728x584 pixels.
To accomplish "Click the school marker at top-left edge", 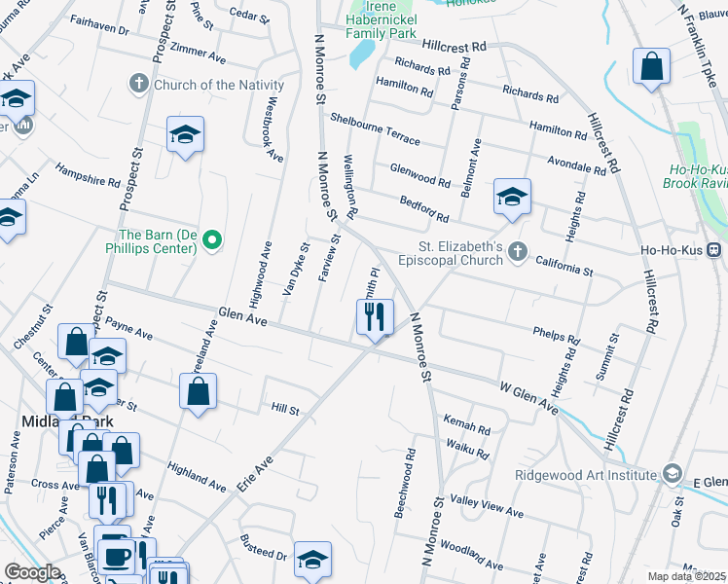I will (16, 100).
